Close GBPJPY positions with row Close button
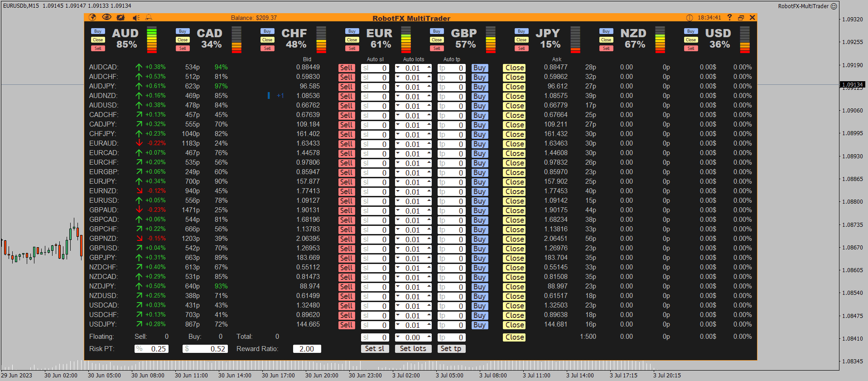The image size is (868, 381). pos(515,259)
